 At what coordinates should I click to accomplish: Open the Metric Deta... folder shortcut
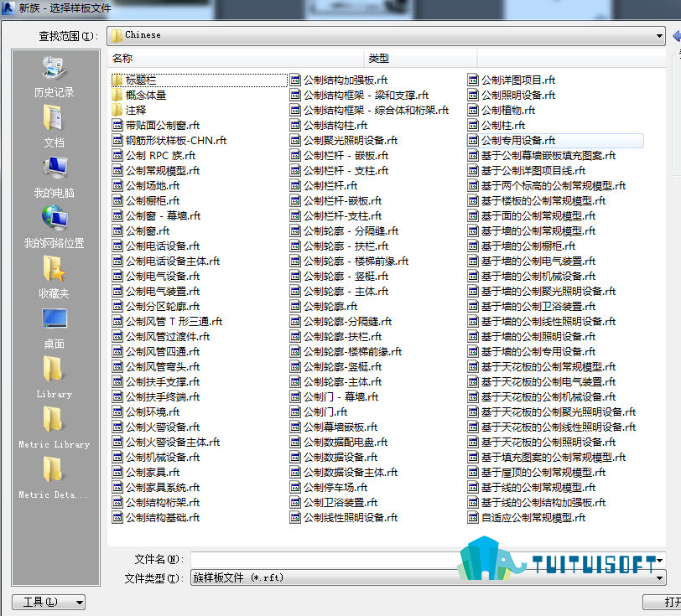click(x=55, y=479)
